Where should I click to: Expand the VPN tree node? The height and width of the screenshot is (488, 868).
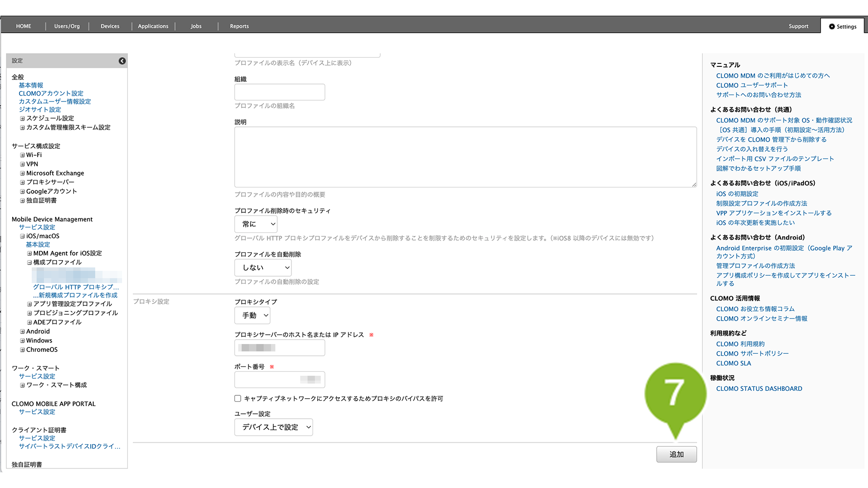click(x=22, y=164)
